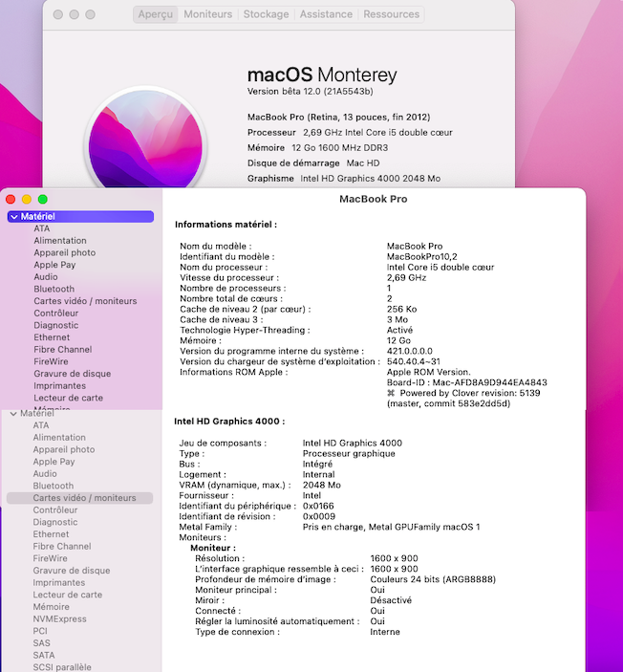The image size is (623, 672).
Task: Click the MacBookPro10,2 model identifier value
Action: coord(421,257)
